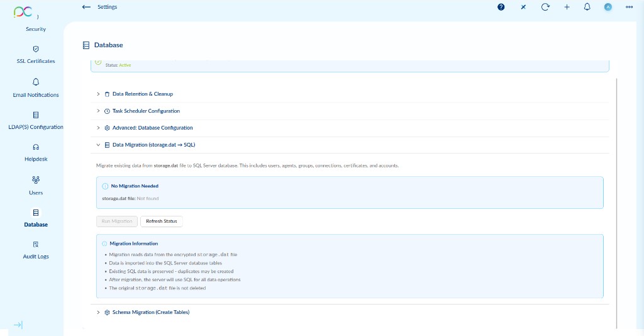
Task: Click the back arrow next to Settings
Action: pos(86,7)
